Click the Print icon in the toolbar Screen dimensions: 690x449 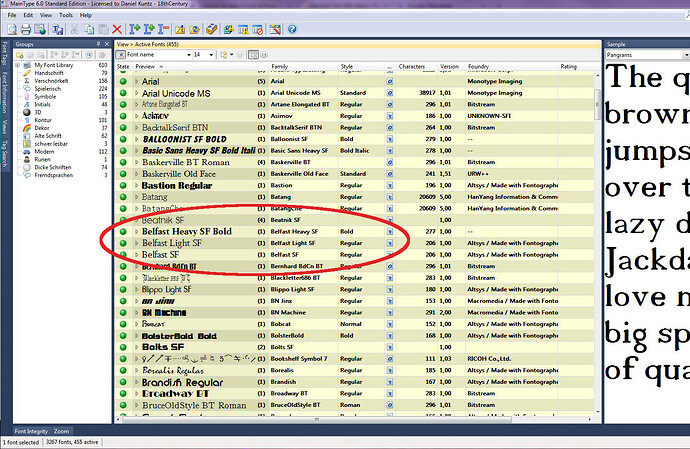pyautogui.click(x=26, y=29)
